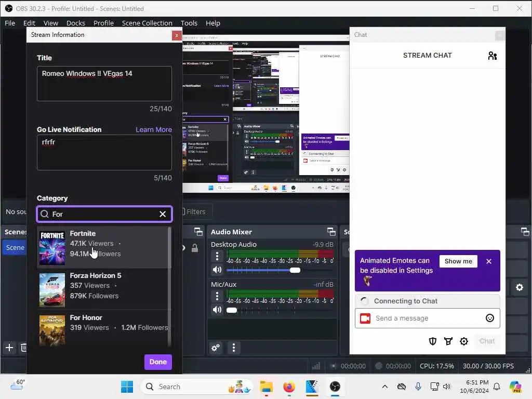The height and width of the screenshot is (399, 532).
Task: Mute Mic/Aux speaker icon
Action: pos(217,310)
